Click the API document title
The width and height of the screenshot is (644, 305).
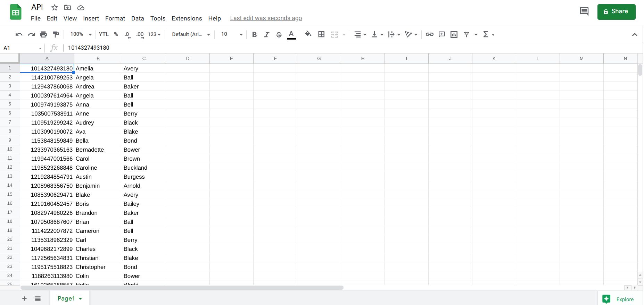(x=37, y=7)
